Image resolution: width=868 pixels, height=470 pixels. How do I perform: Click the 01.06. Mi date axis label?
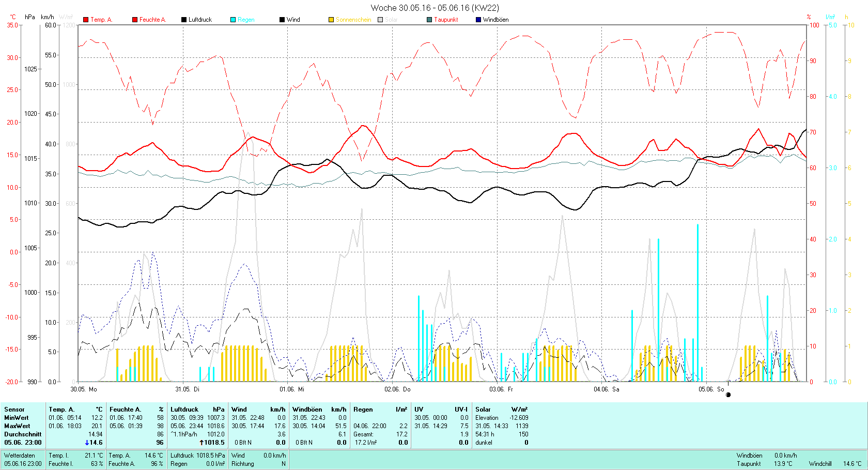[292, 389]
